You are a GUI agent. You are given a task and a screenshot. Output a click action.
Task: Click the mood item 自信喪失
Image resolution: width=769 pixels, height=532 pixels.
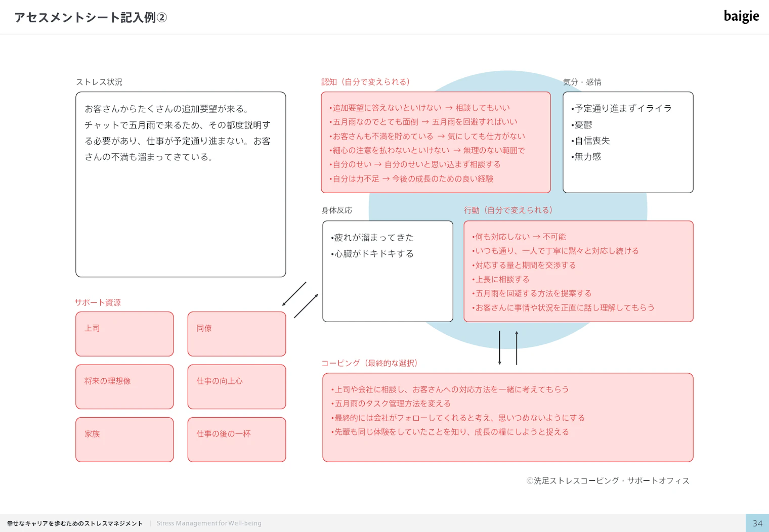pyautogui.click(x=590, y=141)
